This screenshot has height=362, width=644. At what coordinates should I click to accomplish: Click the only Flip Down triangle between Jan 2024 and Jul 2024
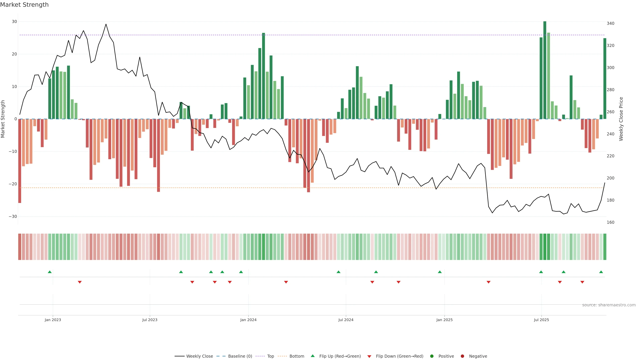[x=286, y=282]
